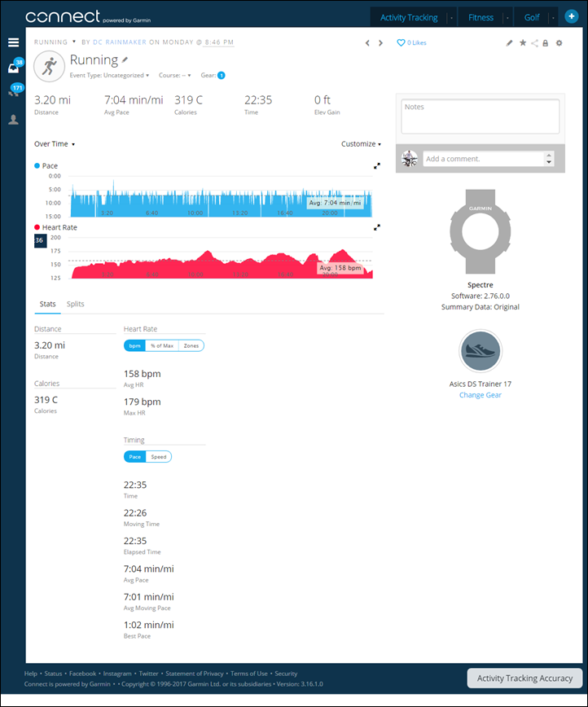This screenshot has width=588, height=707.
Task: Click the Change Gear link
Action: click(480, 395)
